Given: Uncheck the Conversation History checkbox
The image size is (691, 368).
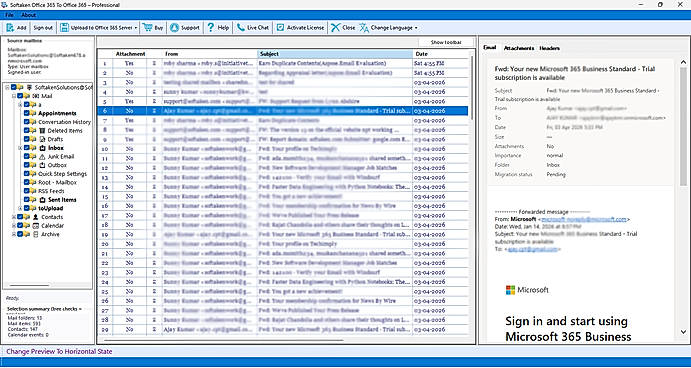Looking at the screenshot, I should click(x=27, y=122).
